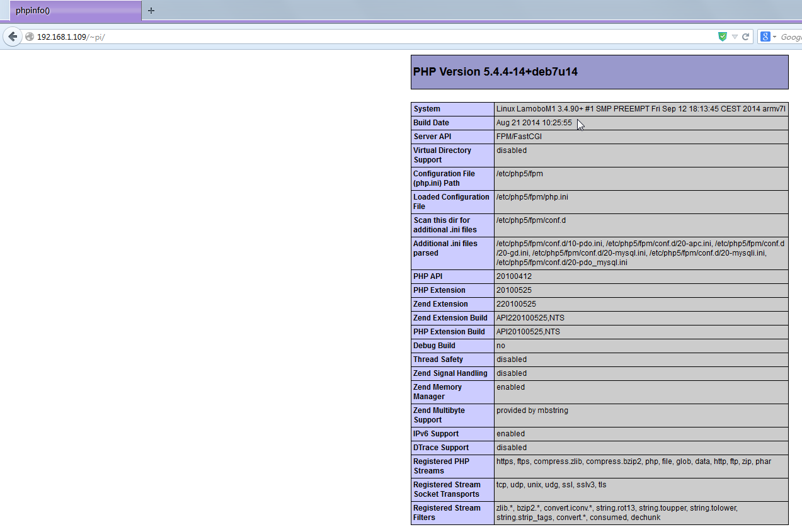Click the PHP Version 5.4.4-14+deb7u14 heading
Image resolution: width=802 pixels, height=532 pixels.
pyautogui.click(x=495, y=72)
